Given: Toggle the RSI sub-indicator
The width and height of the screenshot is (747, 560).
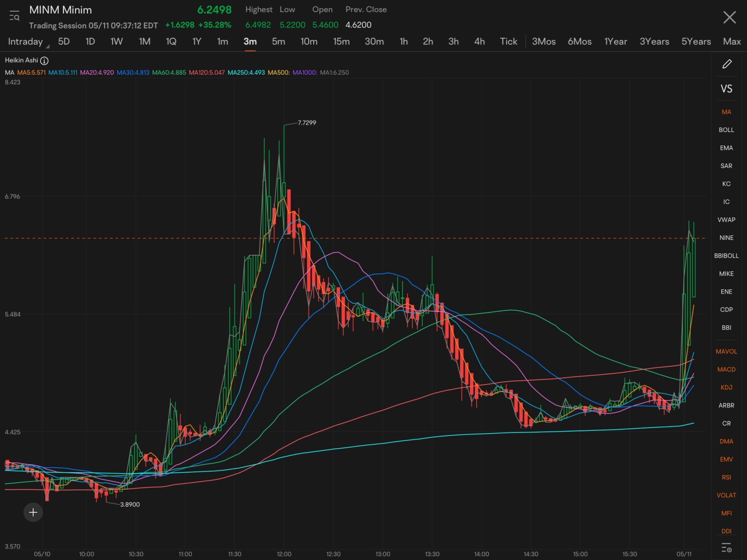Looking at the screenshot, I should 726,477.
